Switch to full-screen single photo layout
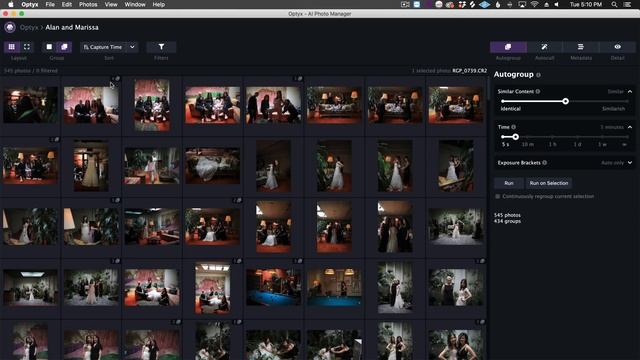 [27, 47]
